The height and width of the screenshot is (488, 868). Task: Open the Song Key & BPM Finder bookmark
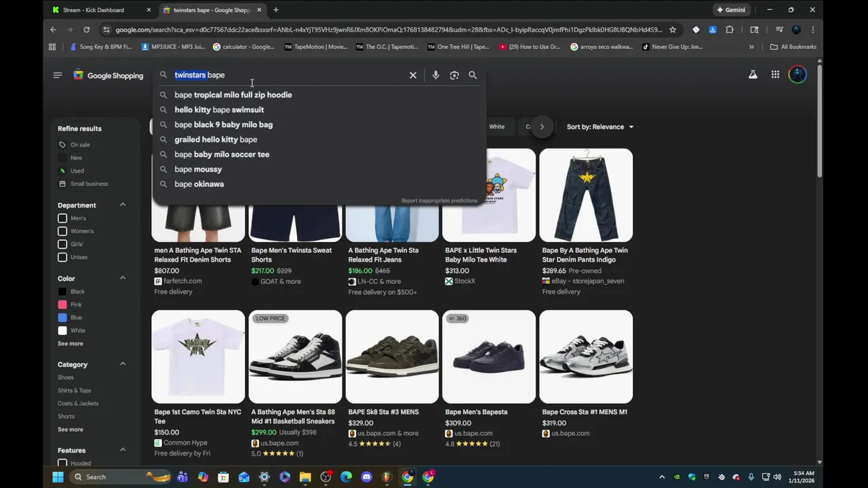[x=102, y=47]
